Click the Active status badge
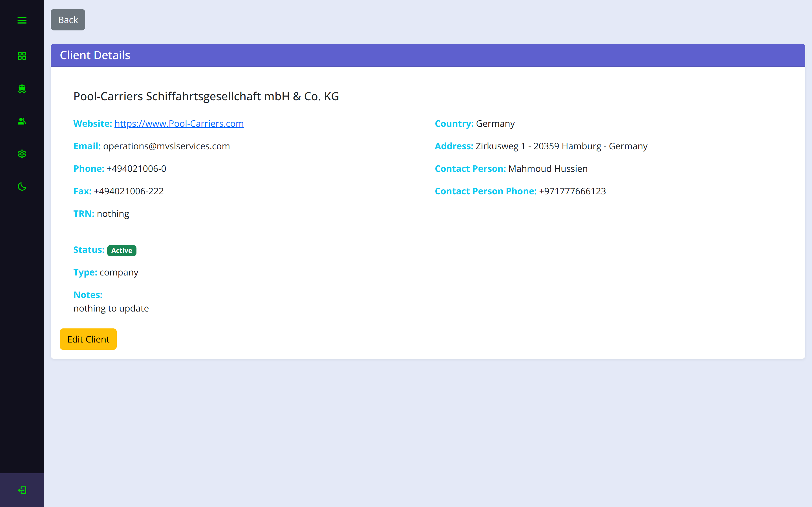The width and height of the screenshot is (812, 507). [122, 250]
